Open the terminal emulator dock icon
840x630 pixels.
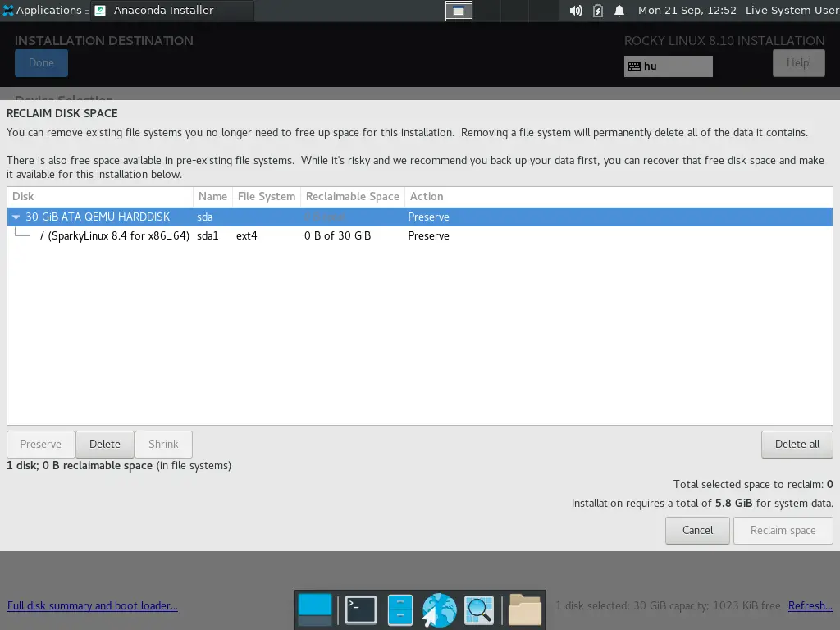361,609
